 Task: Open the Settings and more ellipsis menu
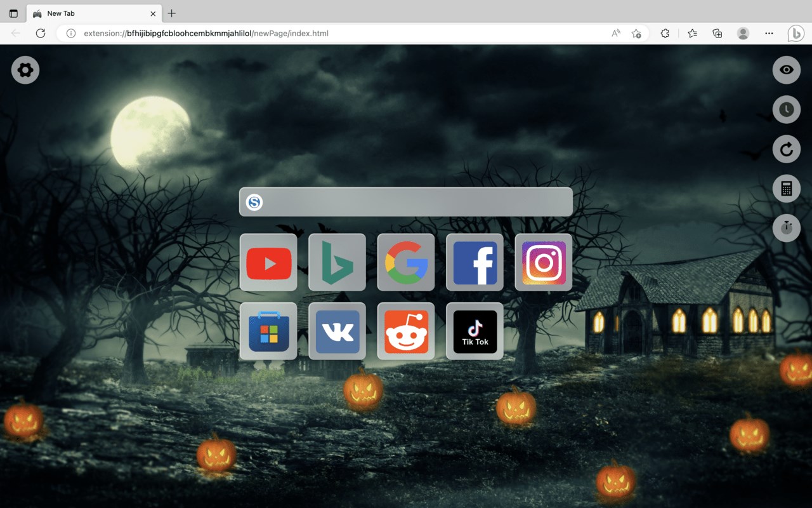(x=769, y=33)
